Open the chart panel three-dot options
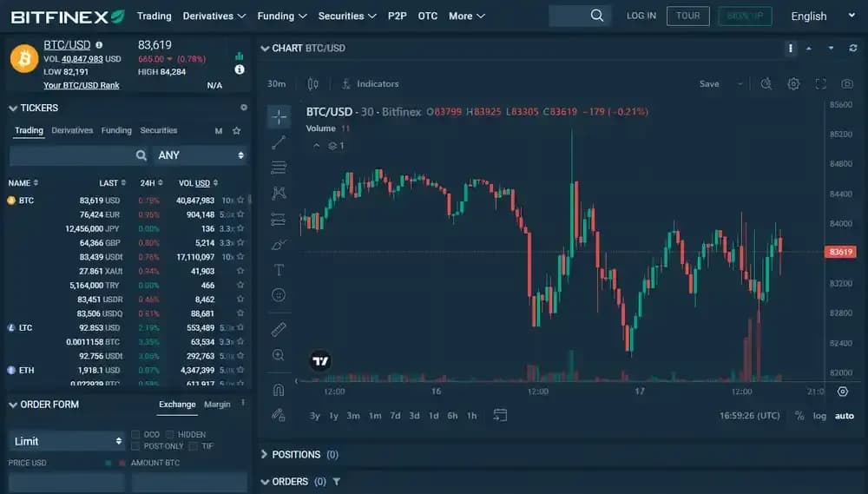 click(791, 48)
